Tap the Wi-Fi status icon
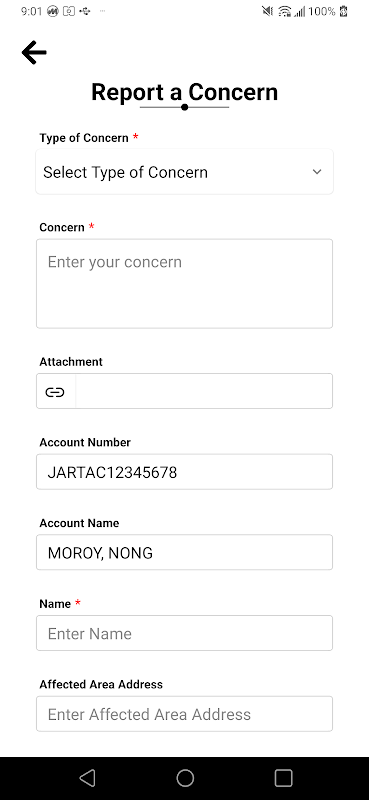The height and width of the screenshot is (800, 369). (284, 11)
